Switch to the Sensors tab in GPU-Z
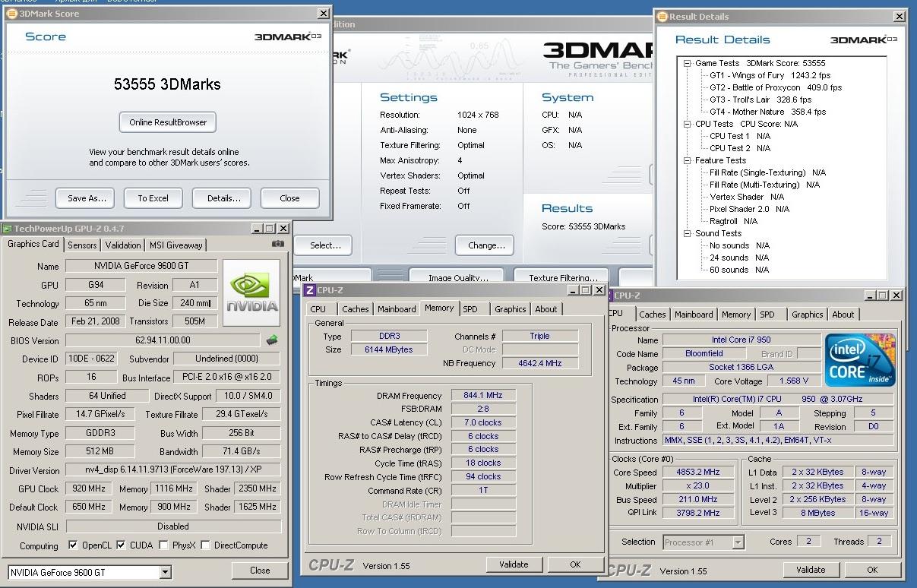This screenshot has height=588, width=917. pyautogui.click(x=82, y=245)
